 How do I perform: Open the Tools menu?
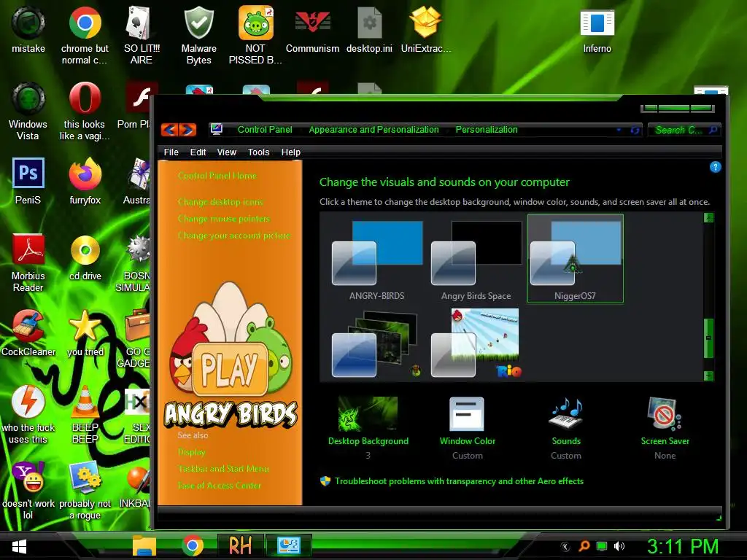(259, 152)
